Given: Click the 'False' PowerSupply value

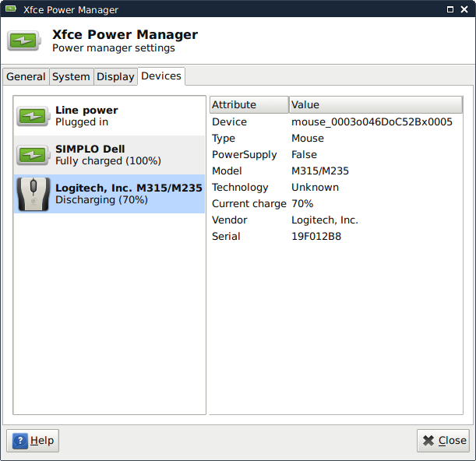Looking at the screenshot, I should pyautogui.click(x=304, y=155).
